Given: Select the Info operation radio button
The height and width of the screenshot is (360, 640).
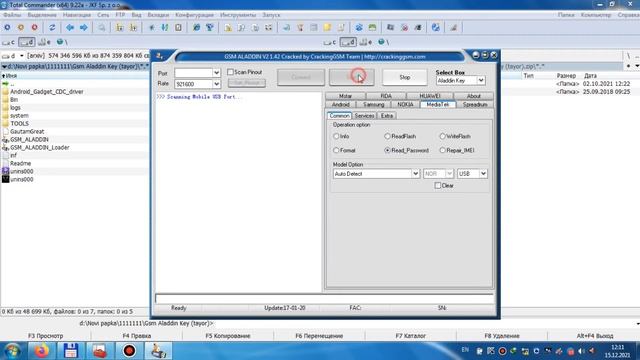Looking at the screenshot, I should pos(336,136).
